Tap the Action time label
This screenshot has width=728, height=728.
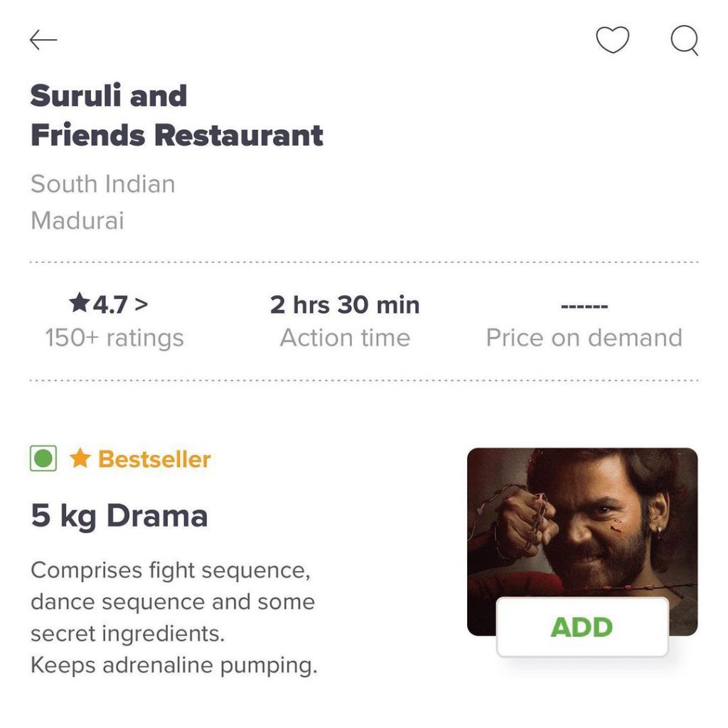(345, 338)
